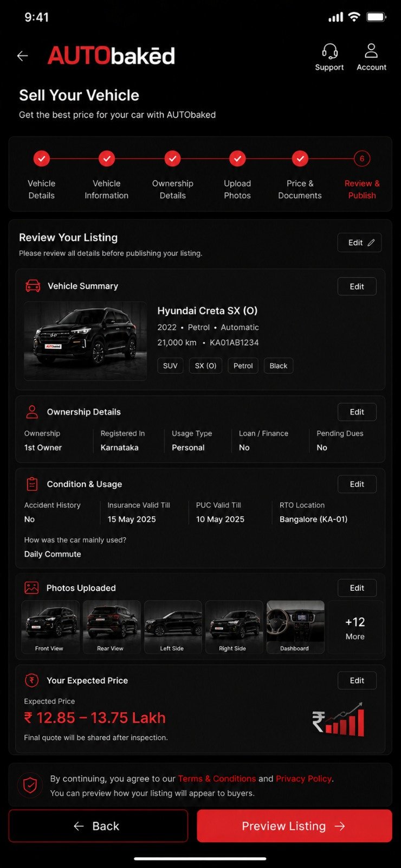The height and width of the screenshot is (868, 401).
Task: Open the Dashboard photo thumbnail
Action: [x=295, y=627]
